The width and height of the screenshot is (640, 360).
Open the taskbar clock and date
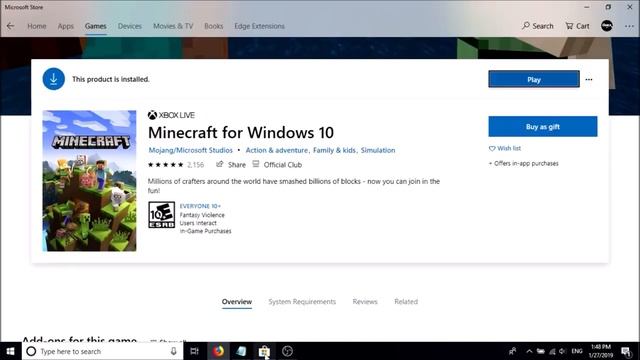(x=601, y=351)
